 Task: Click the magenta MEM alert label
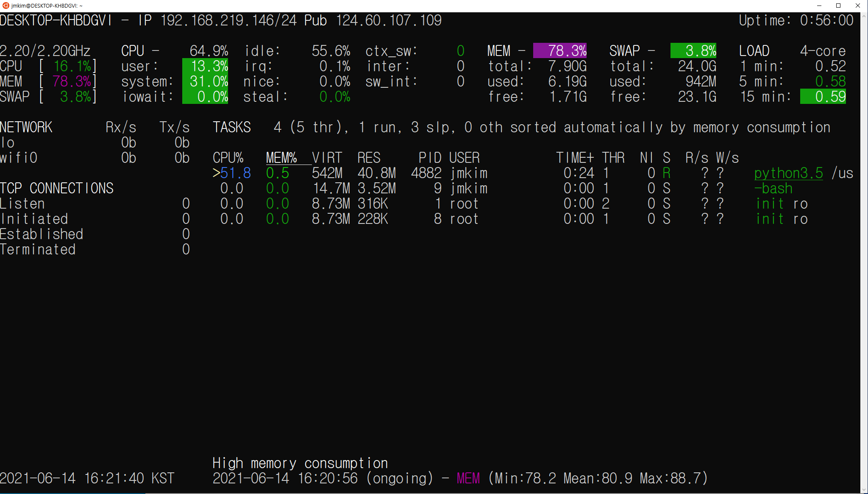[x=468, y=478]
